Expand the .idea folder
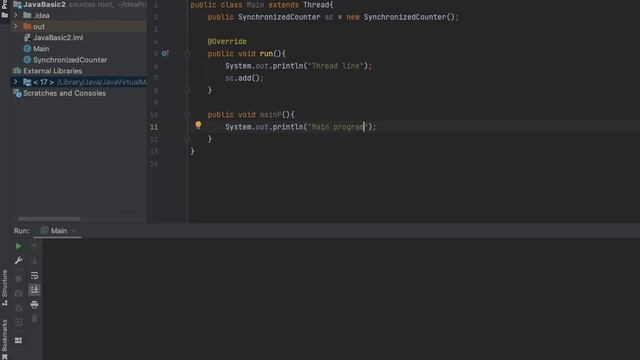640x360 pixels. [16, 15]
